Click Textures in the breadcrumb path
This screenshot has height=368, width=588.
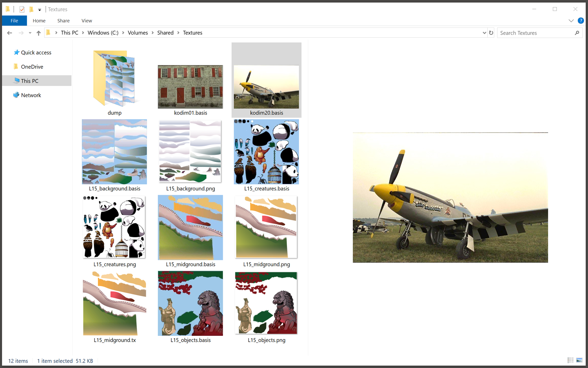[x=192, y=33]
